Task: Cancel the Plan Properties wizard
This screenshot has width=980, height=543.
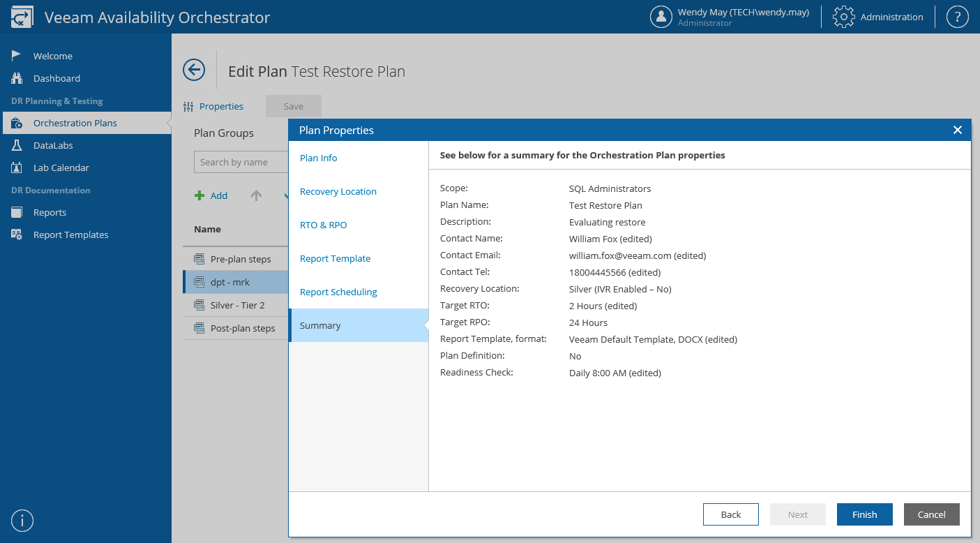Action: pos(931,514)
